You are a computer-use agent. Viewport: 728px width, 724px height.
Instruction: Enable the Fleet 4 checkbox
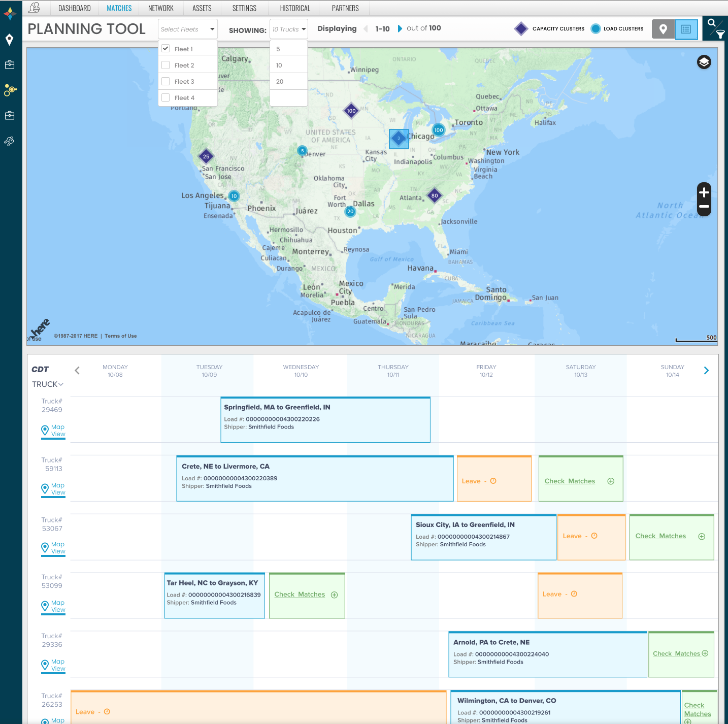pyautogui.click(x=166, y=97)
